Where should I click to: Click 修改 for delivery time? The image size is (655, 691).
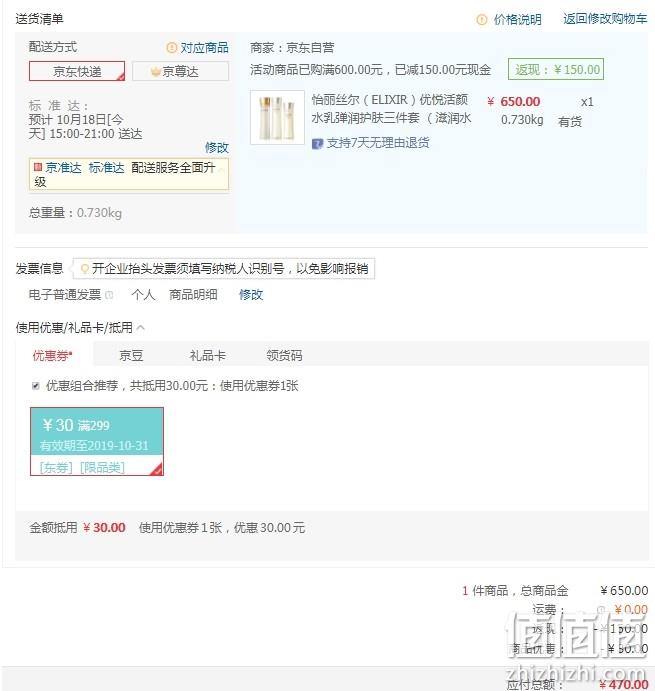click(x=217, y=148)
